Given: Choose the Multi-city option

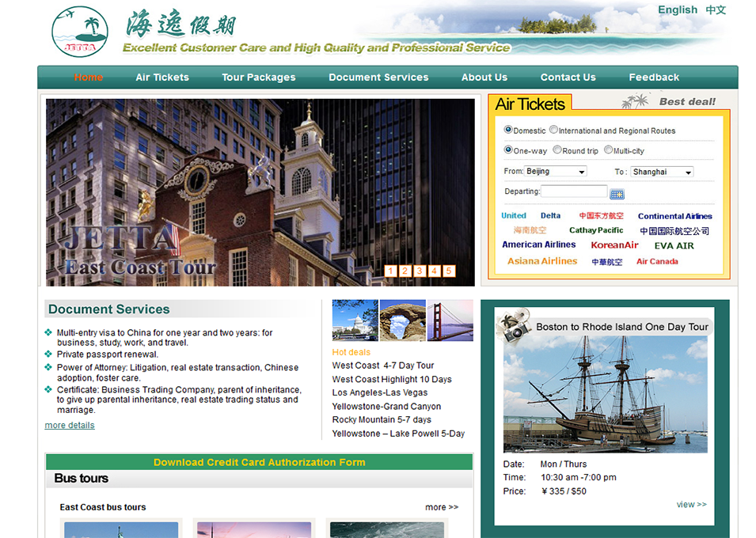Looking at the screenshot, I should coord(609,150).
